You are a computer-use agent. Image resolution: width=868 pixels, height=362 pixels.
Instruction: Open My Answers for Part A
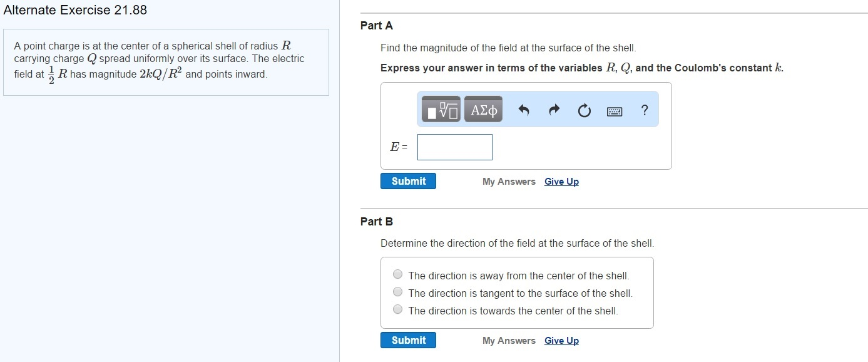point(509,182)
